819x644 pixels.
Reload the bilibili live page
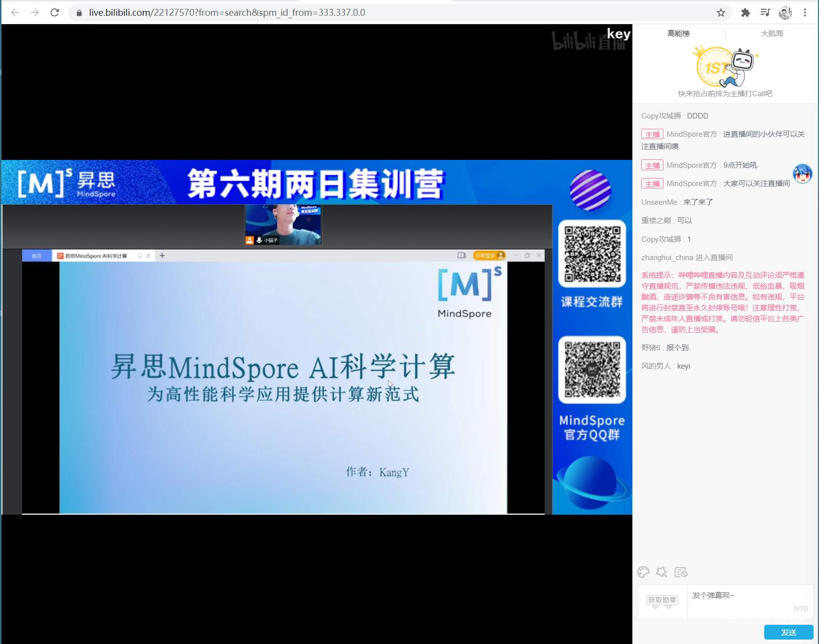click(55, 12)
